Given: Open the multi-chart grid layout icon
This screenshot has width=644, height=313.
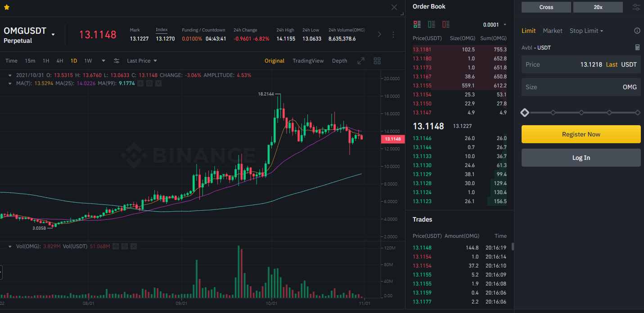Looking at the screenshot, I should point(377,61).
